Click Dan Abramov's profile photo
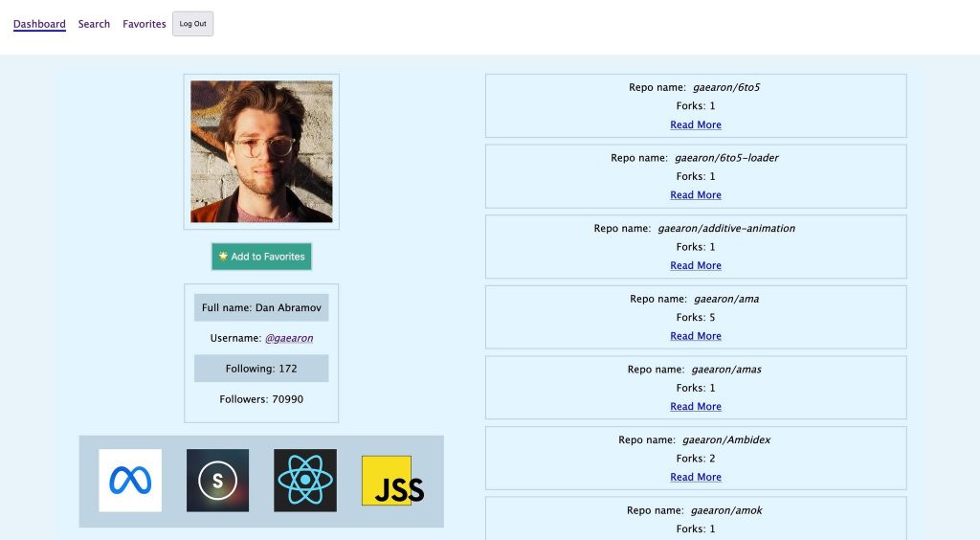The width and height of the screenshot is (980, 540). coord(261,151)
